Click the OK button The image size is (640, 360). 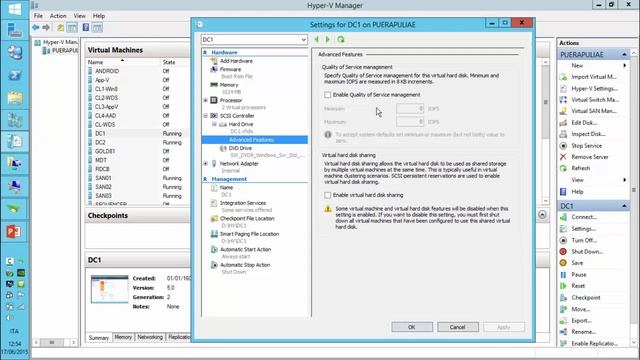pyautogui.click(x=412, y=327)
